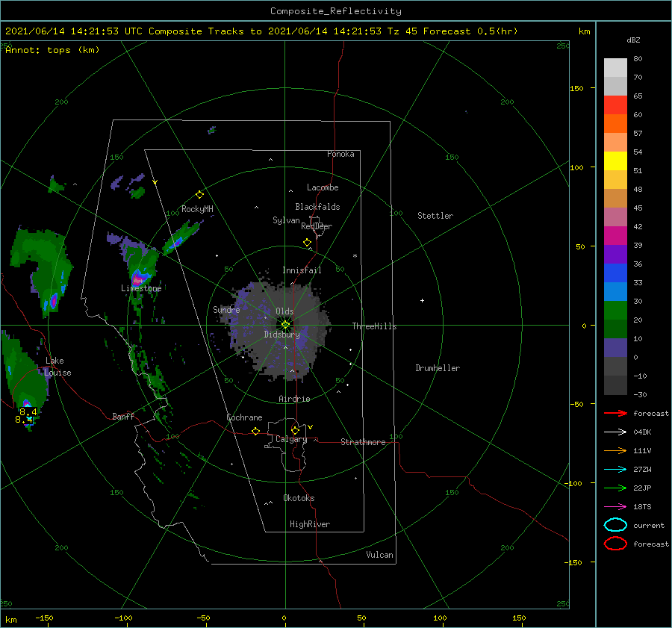Click the Olds town label
This screenshot has width=672, height=628.
coord(284,311)
